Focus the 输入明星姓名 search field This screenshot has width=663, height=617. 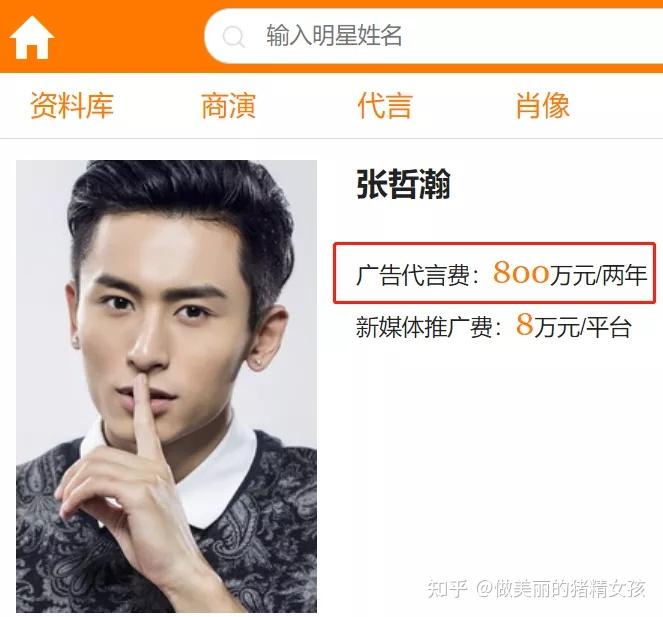coord(433,36)
